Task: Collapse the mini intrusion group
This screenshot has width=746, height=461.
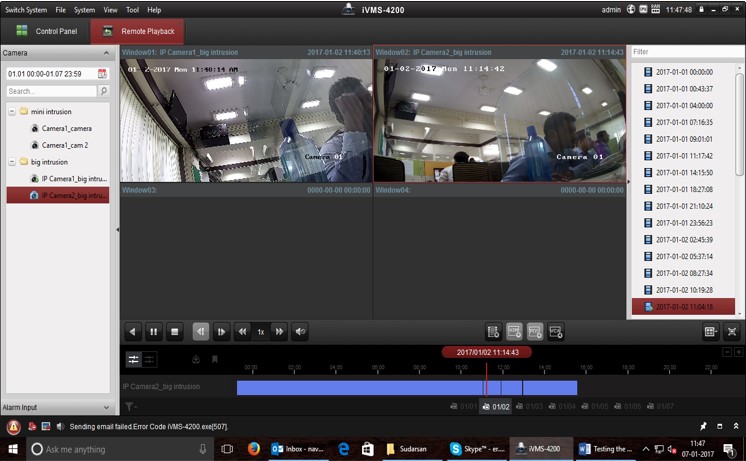Action: (x=11, y=112)
